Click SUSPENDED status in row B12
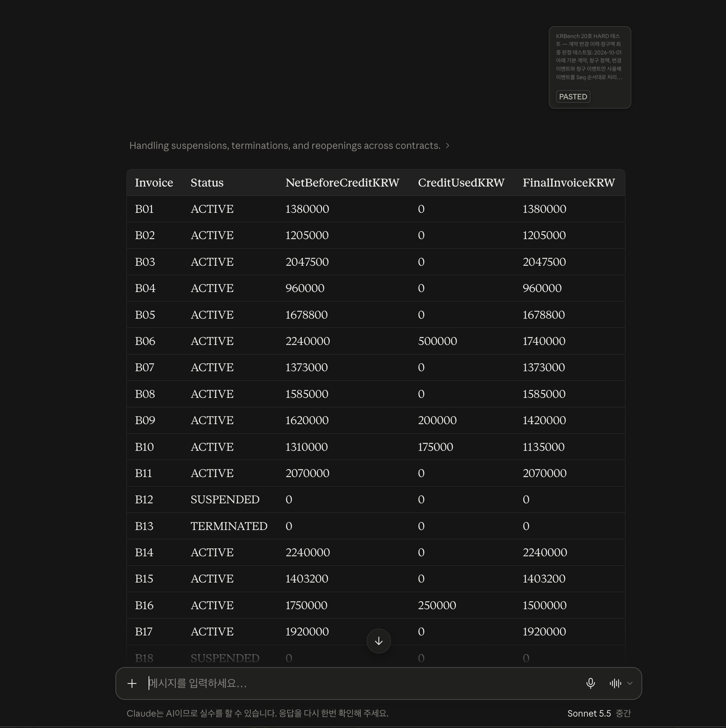Viewport: 726px width, 728px height. [x=225, y=499]
